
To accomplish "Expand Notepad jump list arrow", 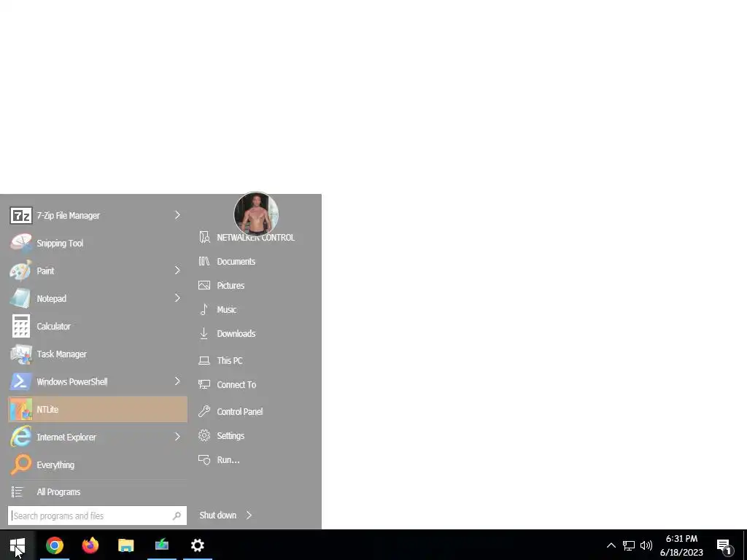I will pos(177,298).
